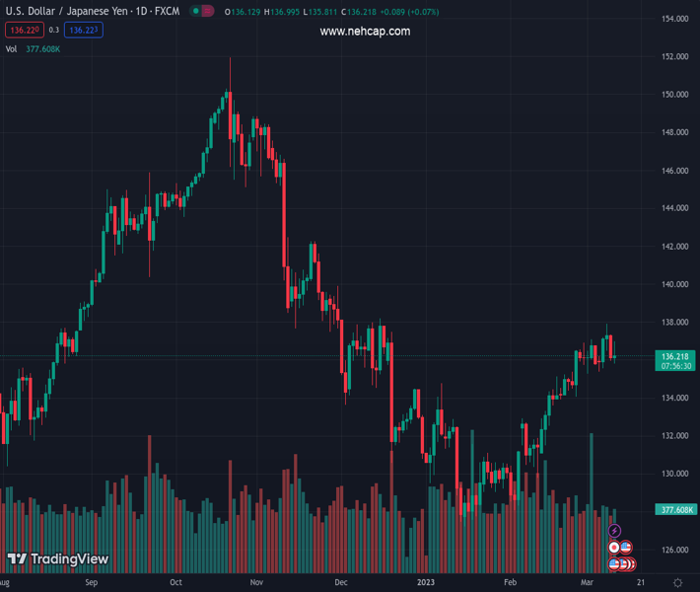Screen dimensions: 700x592
Task: Click the spread value 0.3 between prices
Action: click(x=53, y=31)
